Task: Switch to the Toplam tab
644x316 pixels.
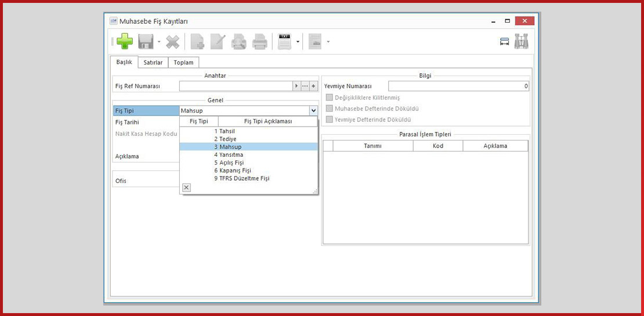Action: click(x=183, y=63)
